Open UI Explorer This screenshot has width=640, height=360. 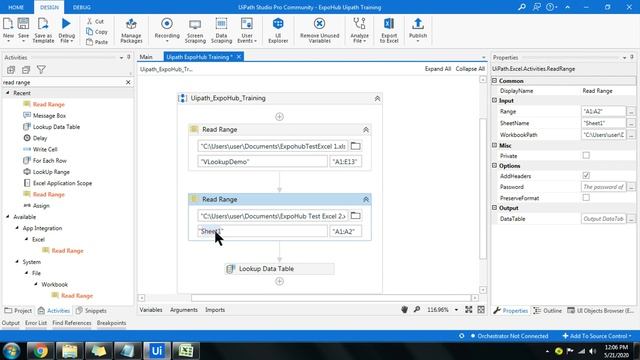(278, 31)
